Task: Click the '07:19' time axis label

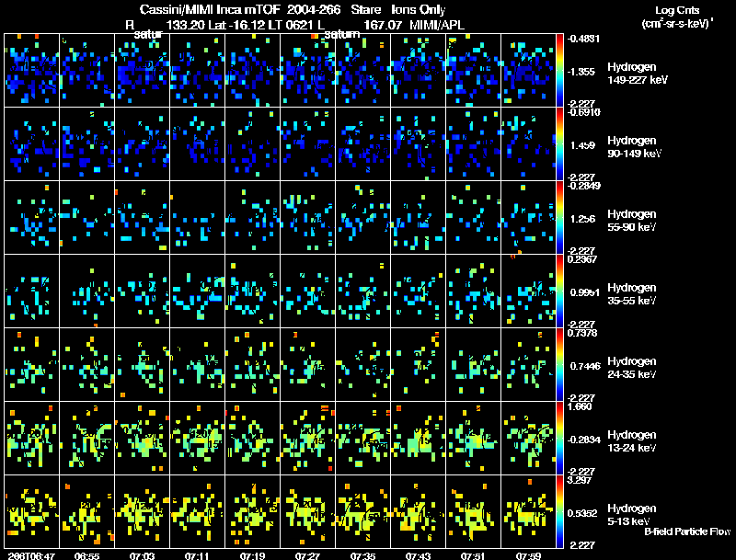Action: pos(252,555)
